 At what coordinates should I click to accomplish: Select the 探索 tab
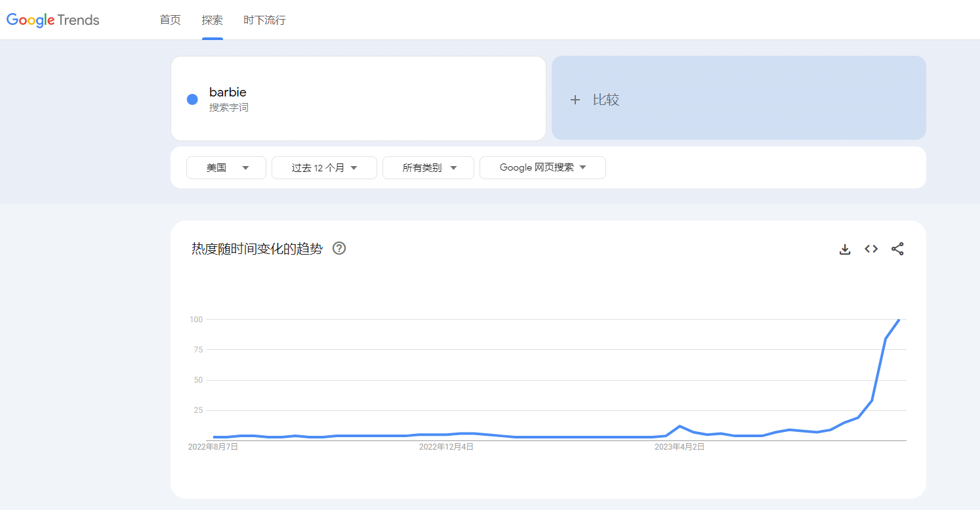213,20
